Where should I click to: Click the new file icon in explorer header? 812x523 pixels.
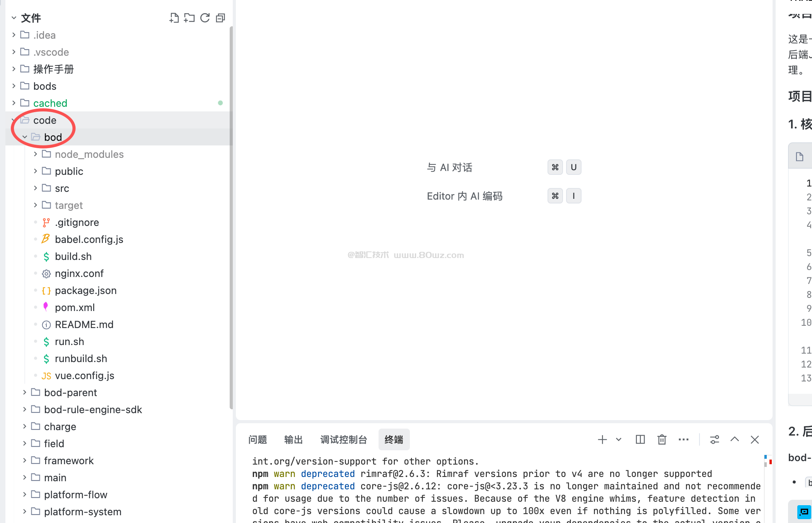click(x=174, y=18)
